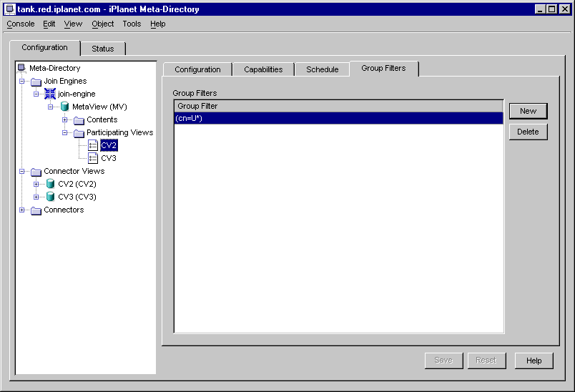Click the bottom Help button
This screenshot has height=392, width=575.
[534, 361]
